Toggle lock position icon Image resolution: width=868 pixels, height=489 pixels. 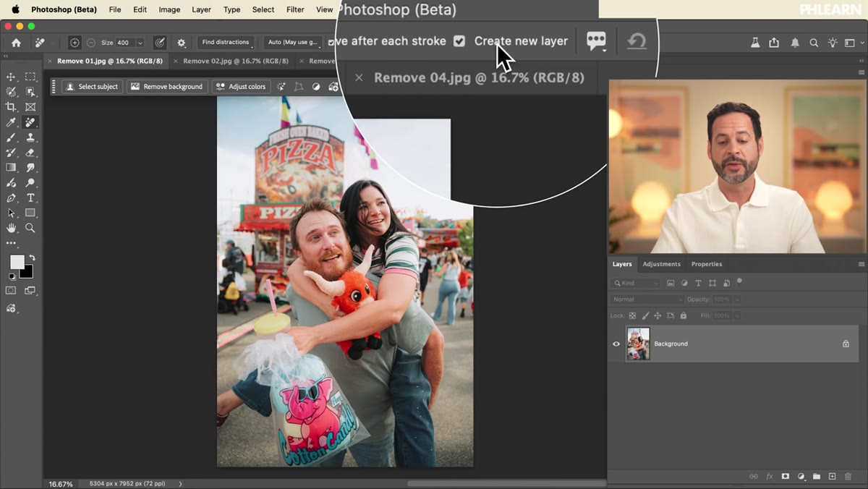click(x=658, y=315)
